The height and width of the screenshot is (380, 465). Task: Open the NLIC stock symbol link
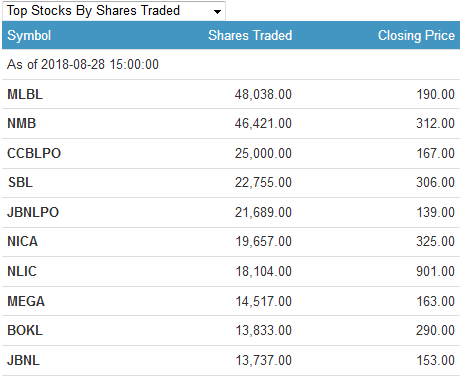[x=22, y=271]
